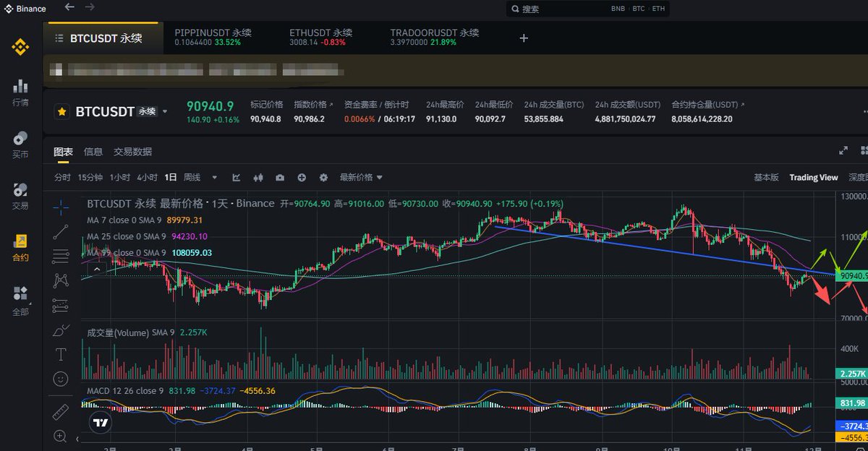This screenshot has width=868, height=451.
Task: Open the chart settings gear icon
Action: pos(323,178)
